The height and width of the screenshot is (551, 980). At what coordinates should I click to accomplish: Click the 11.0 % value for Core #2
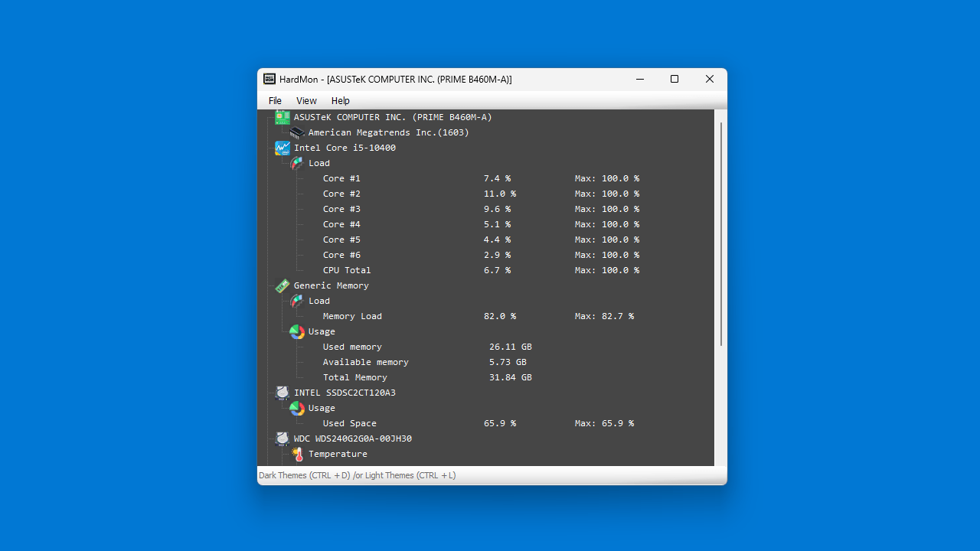pos(499,194)
